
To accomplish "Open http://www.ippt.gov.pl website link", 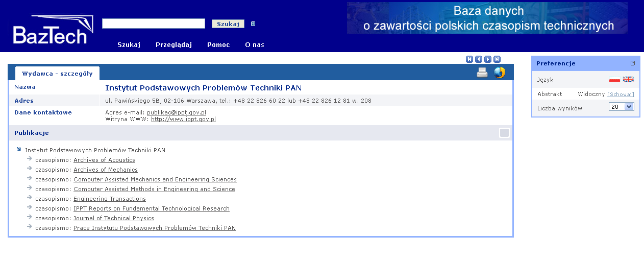I will coord(183,119).
